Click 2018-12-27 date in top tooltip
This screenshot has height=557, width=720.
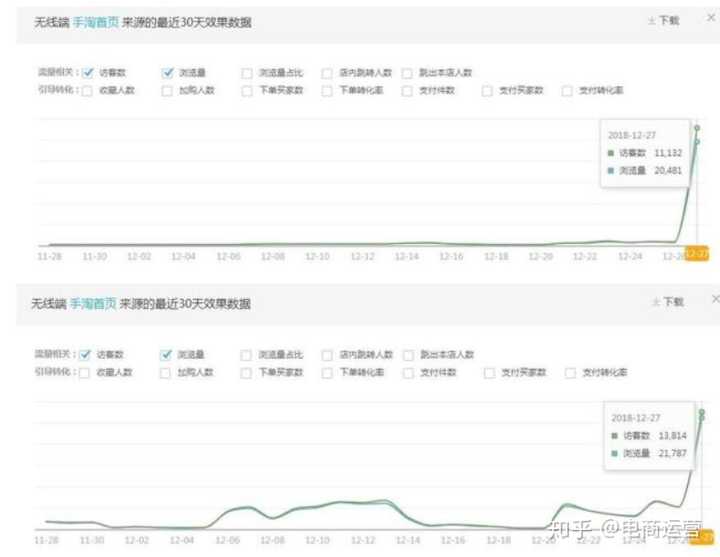tap(632, 135)
